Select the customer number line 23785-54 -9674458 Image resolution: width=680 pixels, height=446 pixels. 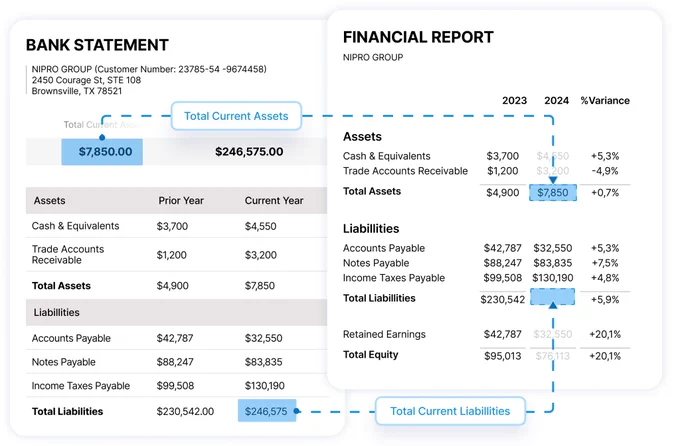149,69
